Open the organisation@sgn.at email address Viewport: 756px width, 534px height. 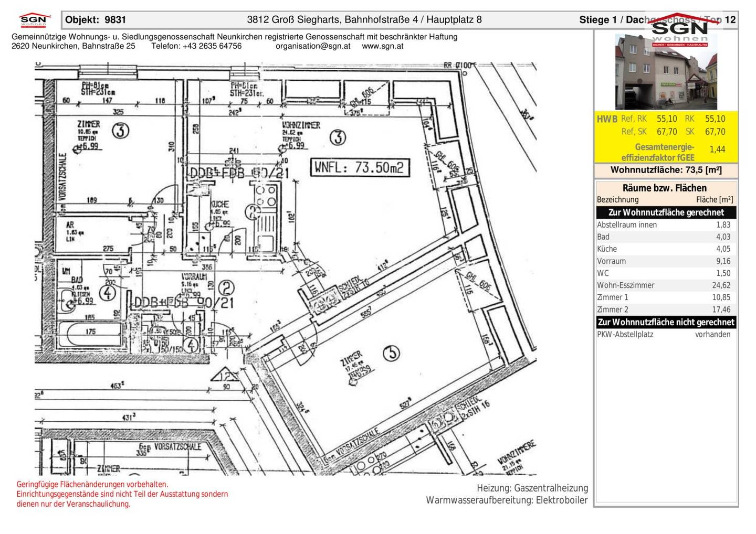point(313,46)
